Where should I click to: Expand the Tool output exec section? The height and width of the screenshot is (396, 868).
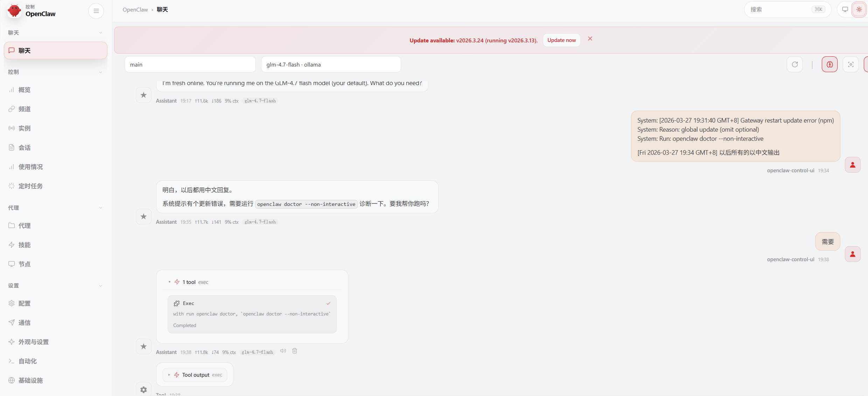pyautogui.click(x=195, y=375)
